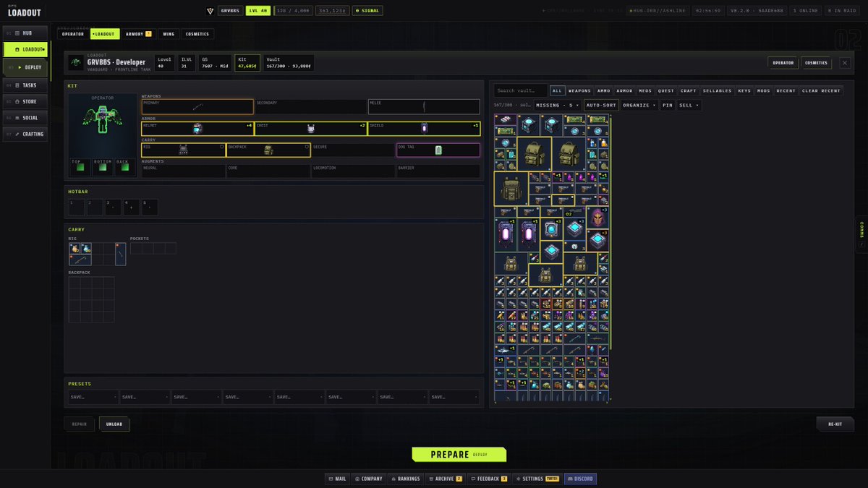The height and width of the screenshot is (488, 868).
Task: Open Archive from the bottom bar
Action: tap(445, 479)
